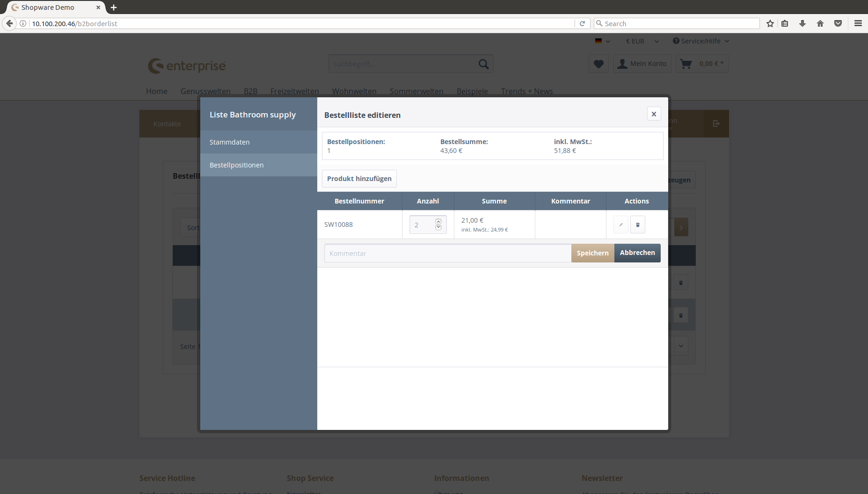This screenshot has width=868, height=494.
Task: Click the pencil edit icon for SW10088
Action: (x=620, y=225)
